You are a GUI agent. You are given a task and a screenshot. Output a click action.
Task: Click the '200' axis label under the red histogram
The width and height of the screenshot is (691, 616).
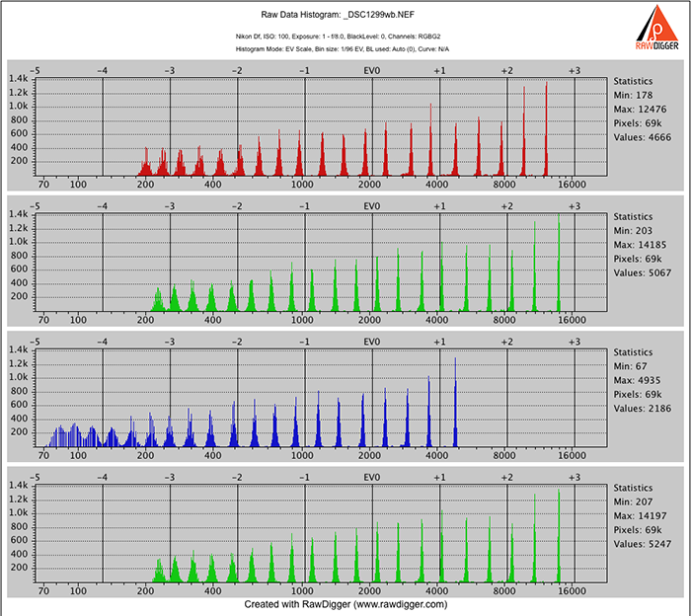[x=145, y=185]
